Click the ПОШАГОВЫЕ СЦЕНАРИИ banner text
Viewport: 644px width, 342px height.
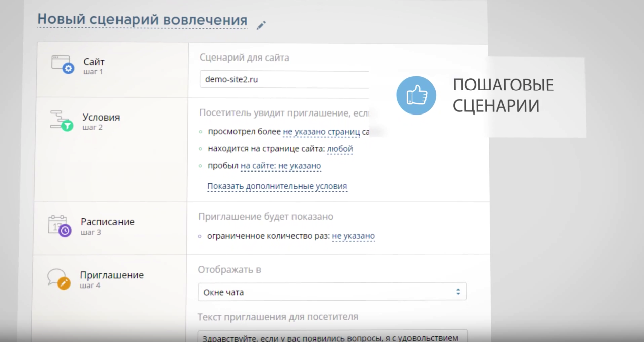(503, 95)
